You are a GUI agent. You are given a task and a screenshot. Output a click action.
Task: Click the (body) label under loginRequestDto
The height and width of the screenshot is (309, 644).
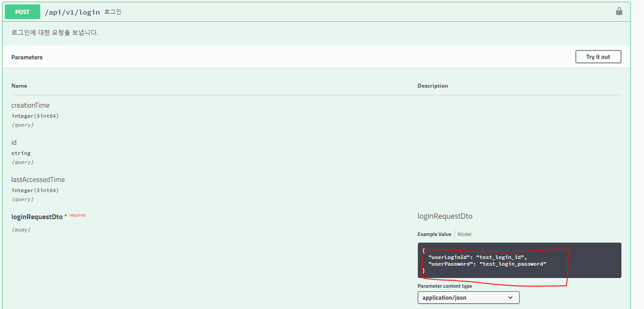(x=21, y=230)
